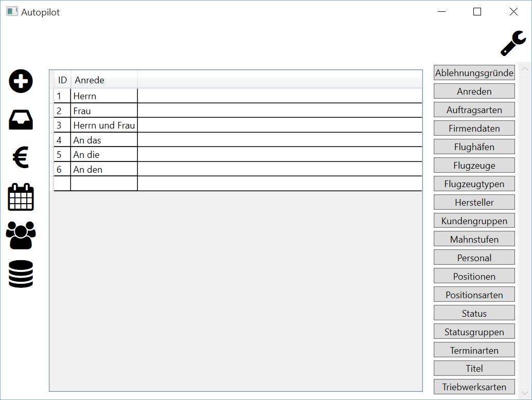Click the scroll down arrow of button list
Viewport: 532px width, 400px height.
(x=524, y=393)
